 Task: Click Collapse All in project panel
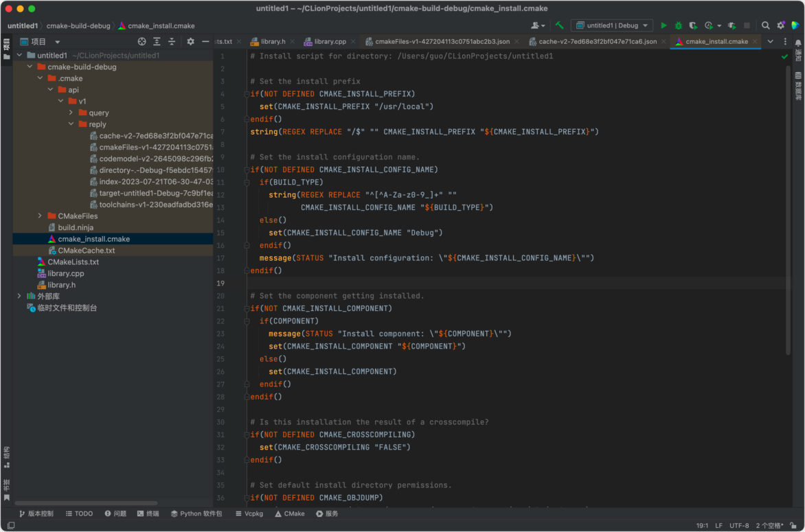click(x=172, y=42)
